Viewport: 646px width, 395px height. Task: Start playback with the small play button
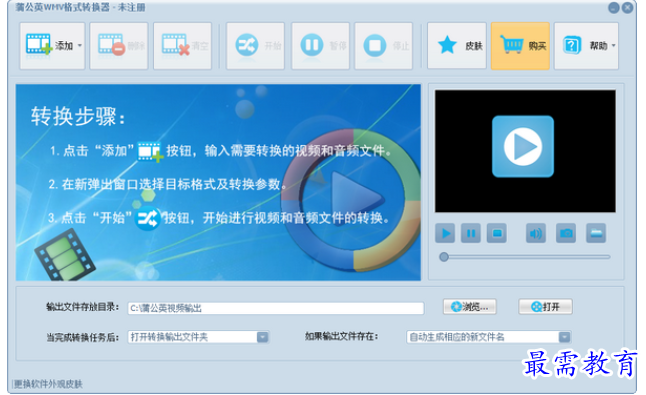[445, 234]
